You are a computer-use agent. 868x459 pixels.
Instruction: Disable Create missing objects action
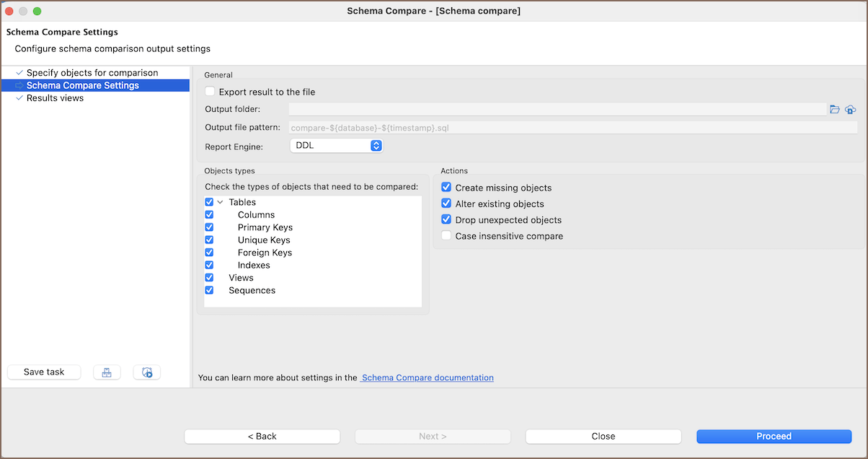tap(446, 188)
